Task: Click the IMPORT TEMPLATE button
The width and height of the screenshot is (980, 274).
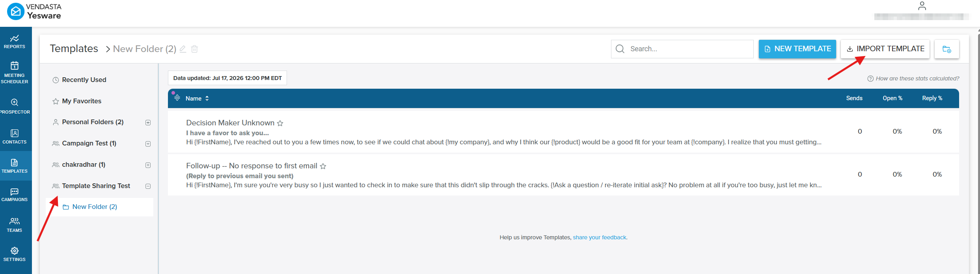Action: [x=885, y=49]
